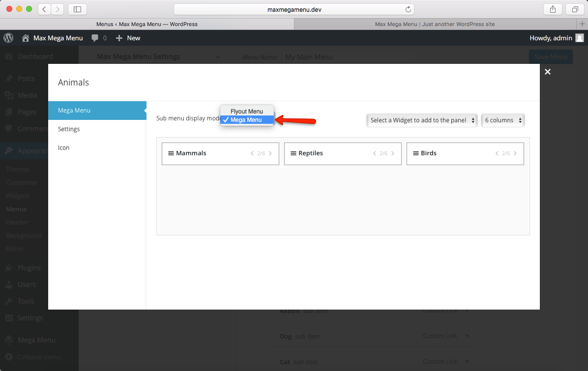Collapse the Max Mega Menu Settings box

pos(218,57)
